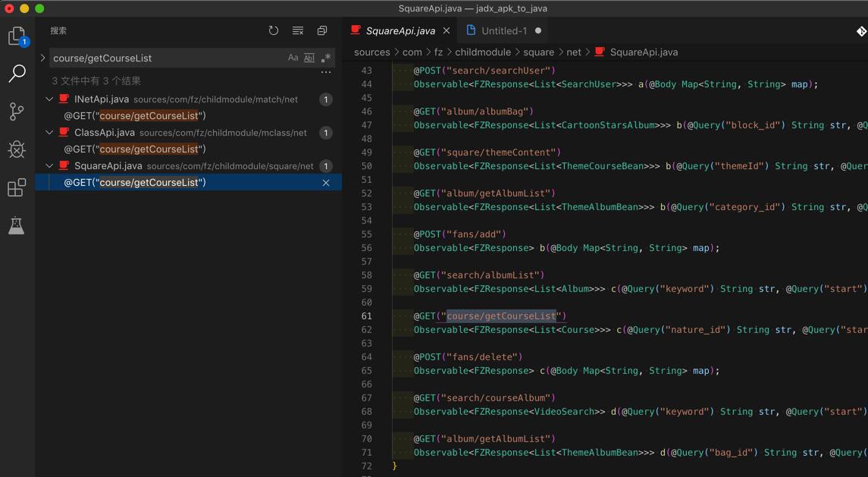Collapse all search results
Screen dimensions: 868x477
[x=322, y=30]
